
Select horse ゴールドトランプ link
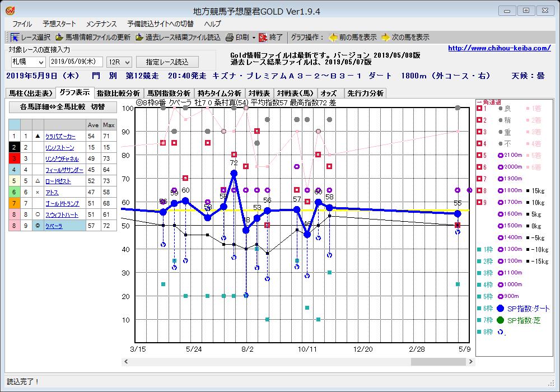tap(62, 203)
